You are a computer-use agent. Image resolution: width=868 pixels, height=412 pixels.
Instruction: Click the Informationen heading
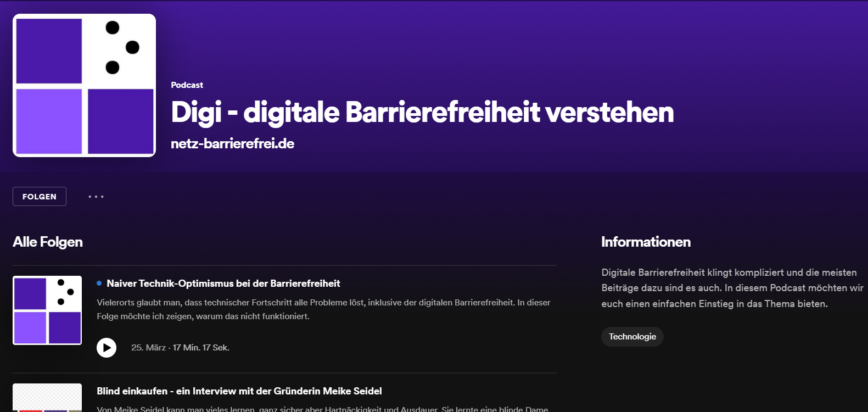coord(646,242)
